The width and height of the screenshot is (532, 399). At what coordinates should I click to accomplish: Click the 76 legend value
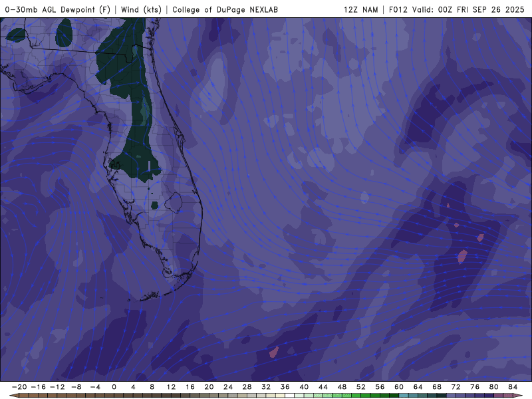[x=475, y=387]
